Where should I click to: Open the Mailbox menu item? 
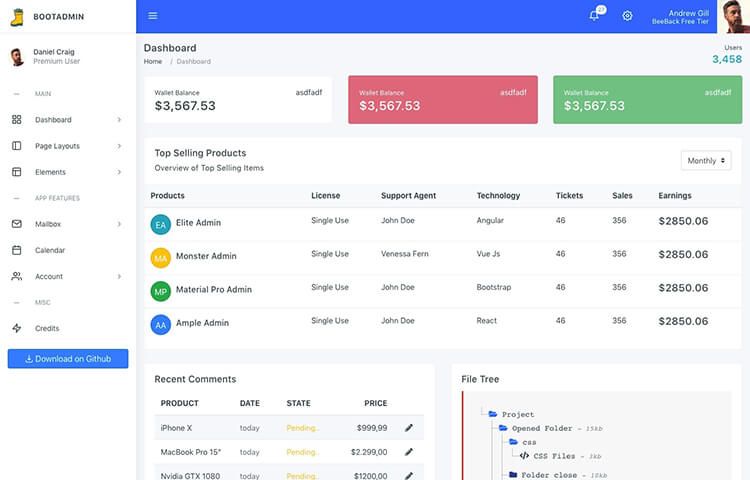click(68, 224)
